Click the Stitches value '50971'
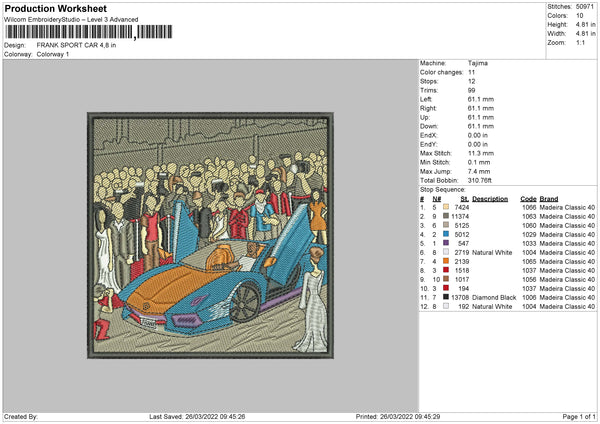The width and height of the screenshot is (600, 424). click(585, 7)
